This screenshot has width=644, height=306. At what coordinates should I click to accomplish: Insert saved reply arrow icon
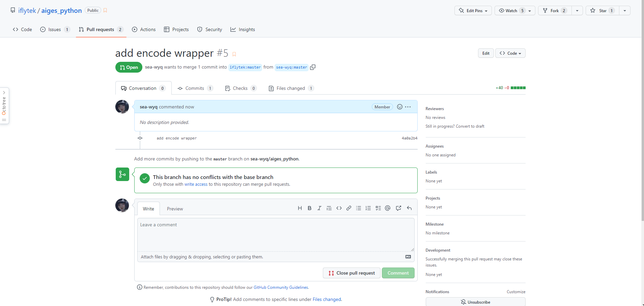click(409, 208)
